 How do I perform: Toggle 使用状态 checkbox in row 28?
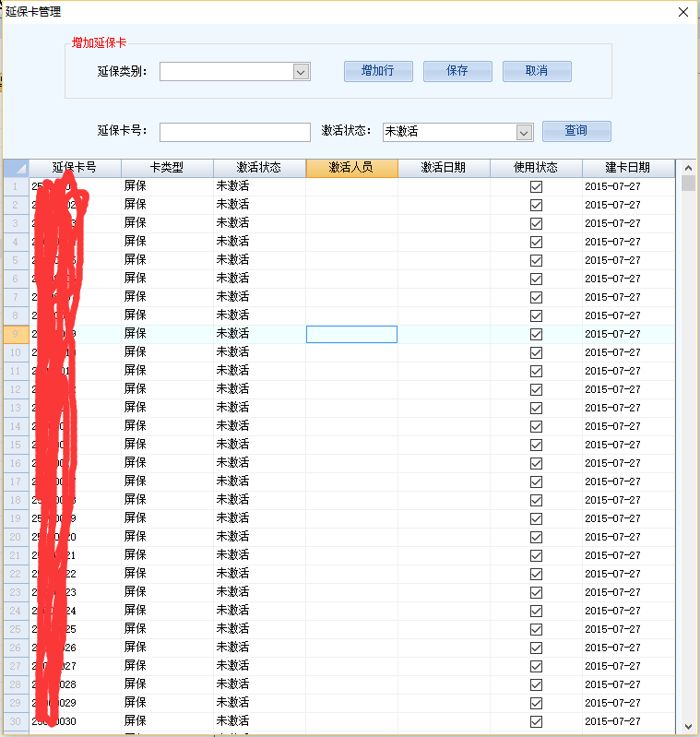click(x=536, y=684)
